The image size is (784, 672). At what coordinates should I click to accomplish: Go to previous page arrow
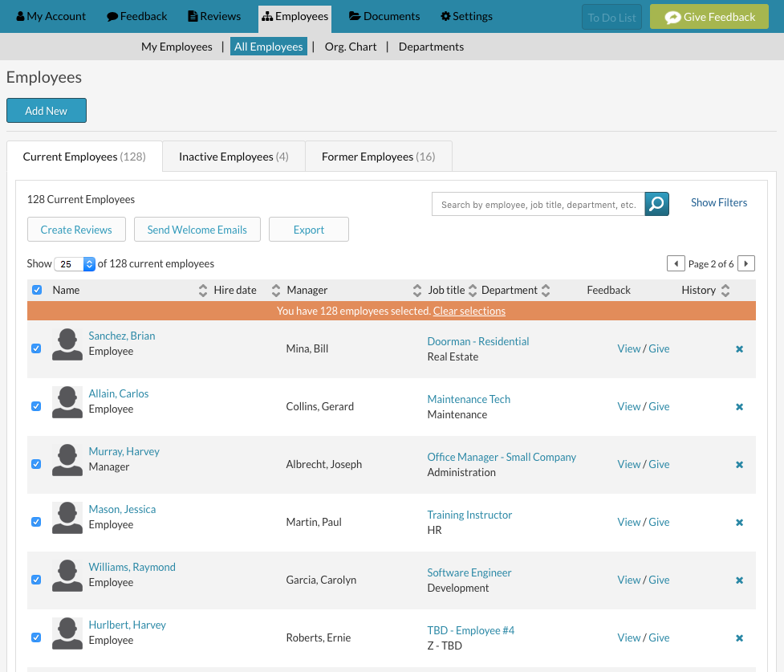pos(676,263)
